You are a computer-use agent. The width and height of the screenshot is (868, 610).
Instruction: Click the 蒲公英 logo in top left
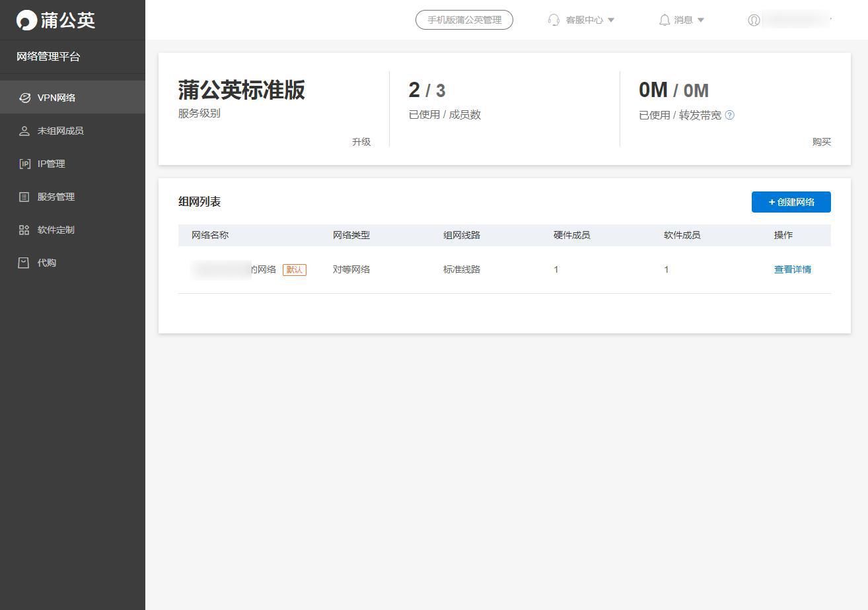(55, 20)
